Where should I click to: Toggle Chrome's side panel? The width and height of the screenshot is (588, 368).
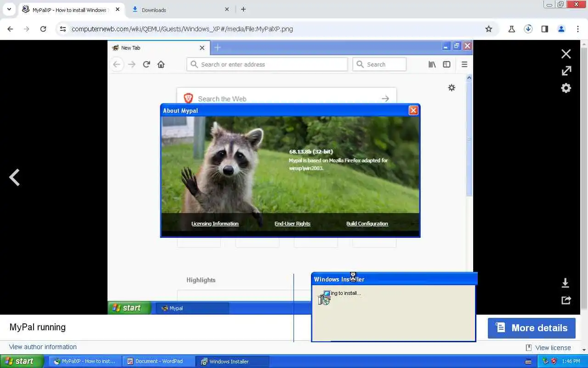(x=544, y=29)
